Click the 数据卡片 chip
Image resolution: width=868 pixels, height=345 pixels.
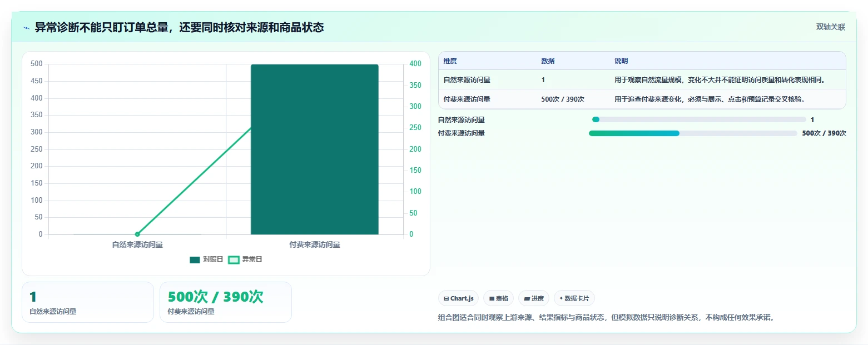574,298
